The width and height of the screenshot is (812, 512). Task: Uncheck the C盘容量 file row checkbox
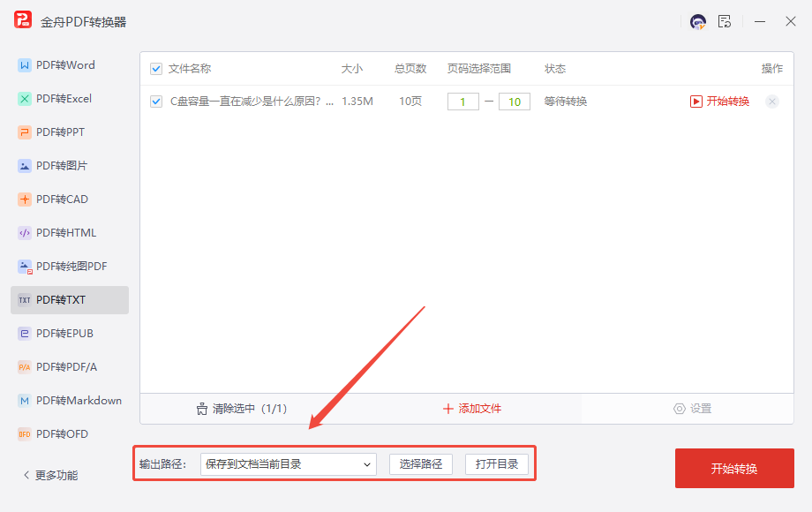(156, 102)
